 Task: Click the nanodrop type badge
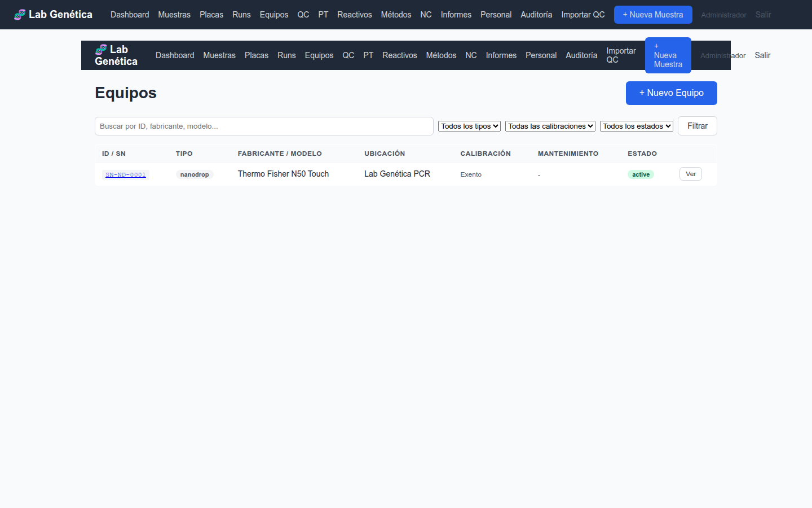pyautogui.click(x=195, y=174)
